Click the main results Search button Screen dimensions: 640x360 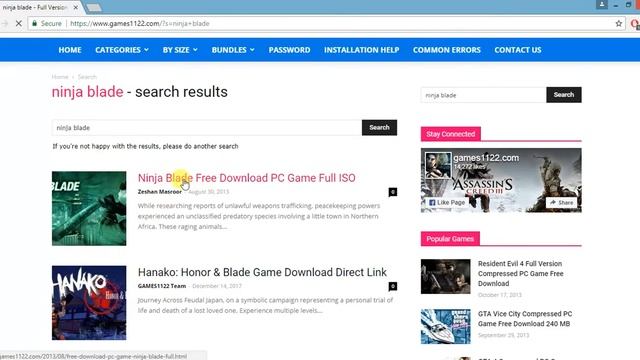[379, 128]
